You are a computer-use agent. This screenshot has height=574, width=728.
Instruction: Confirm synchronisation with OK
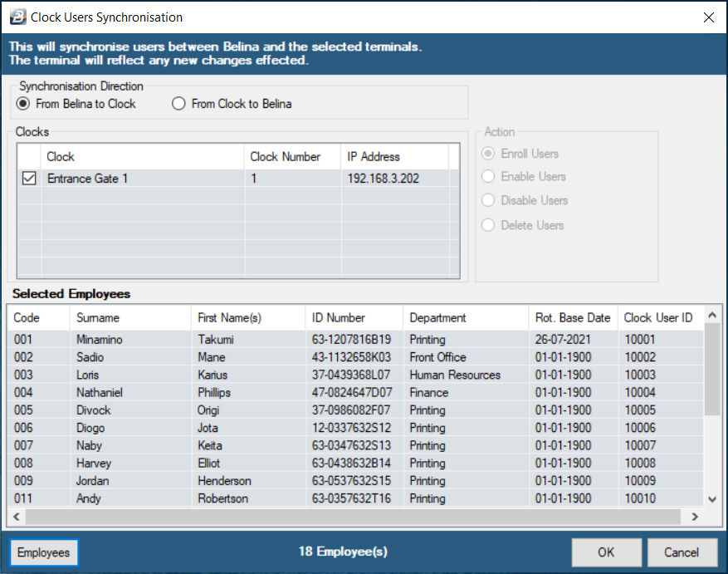pos(606,552)
